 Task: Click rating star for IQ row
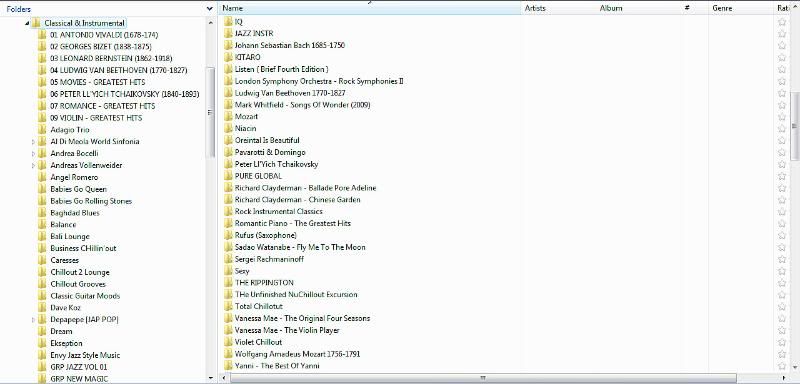pyautogui.click(x=782, y=21)
